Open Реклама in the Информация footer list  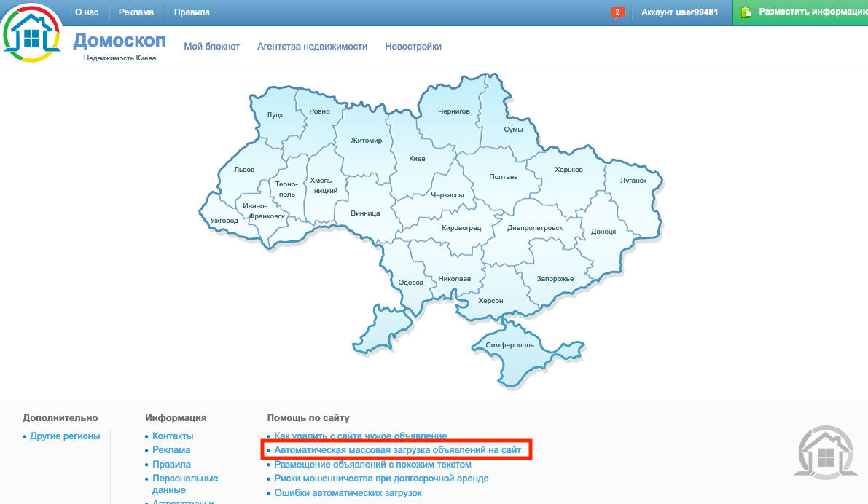point(171,450)
